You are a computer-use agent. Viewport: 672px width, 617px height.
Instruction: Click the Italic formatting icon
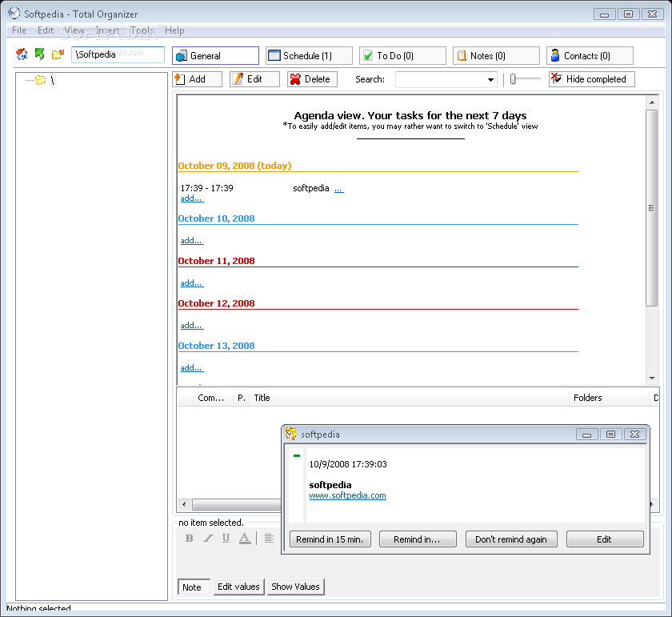click(x=208, y=538)
